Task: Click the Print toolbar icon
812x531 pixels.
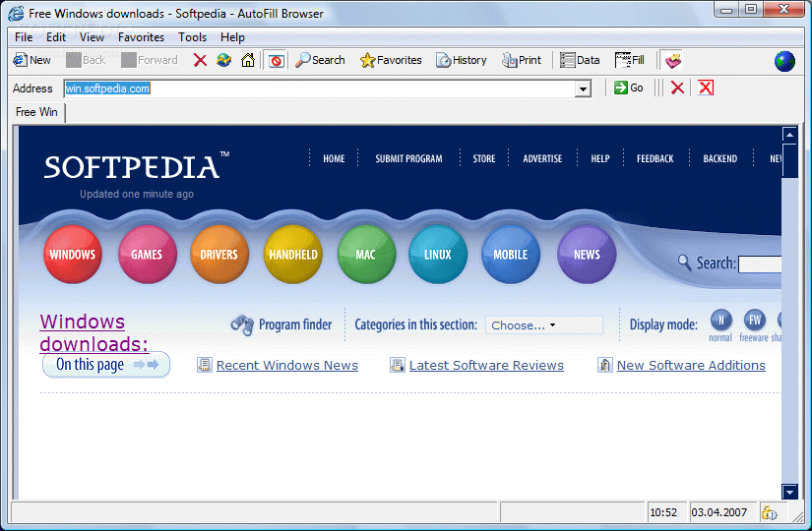Action: (x=522, y=60)
